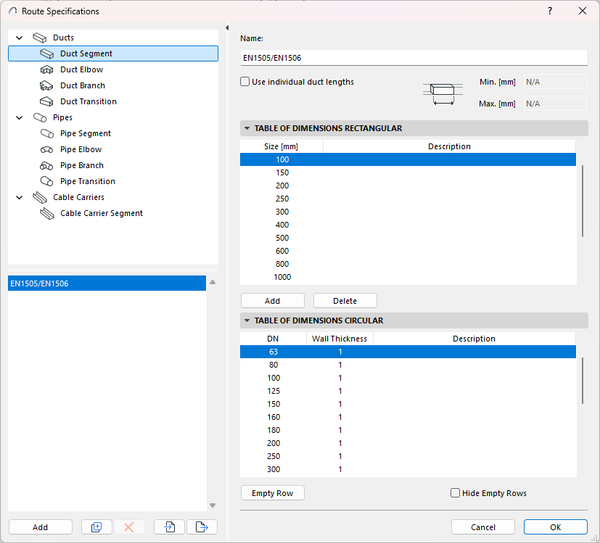The height and width of the screenshot is (543, 600).
Task: Toggle the Hide Empty Rows checkbox
Action: pos(456,493)
